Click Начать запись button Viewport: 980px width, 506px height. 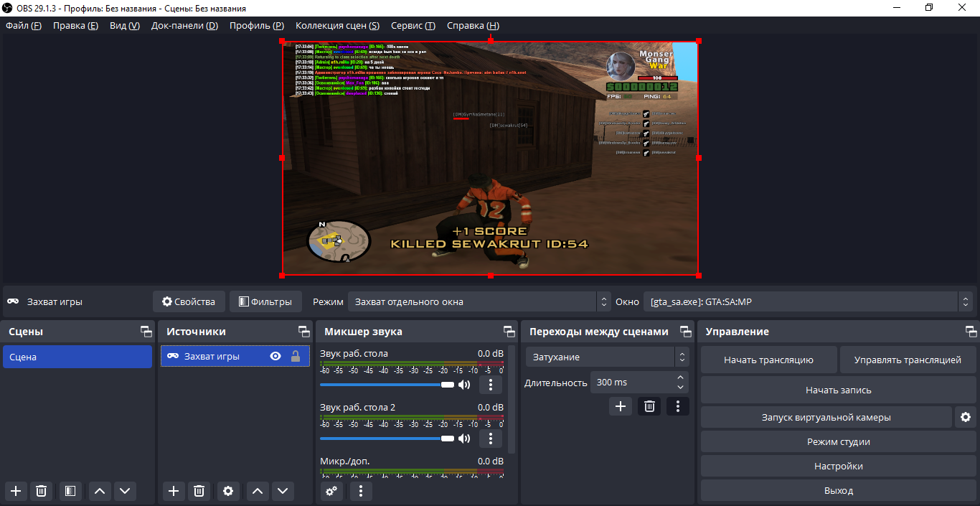coord(839,390)
